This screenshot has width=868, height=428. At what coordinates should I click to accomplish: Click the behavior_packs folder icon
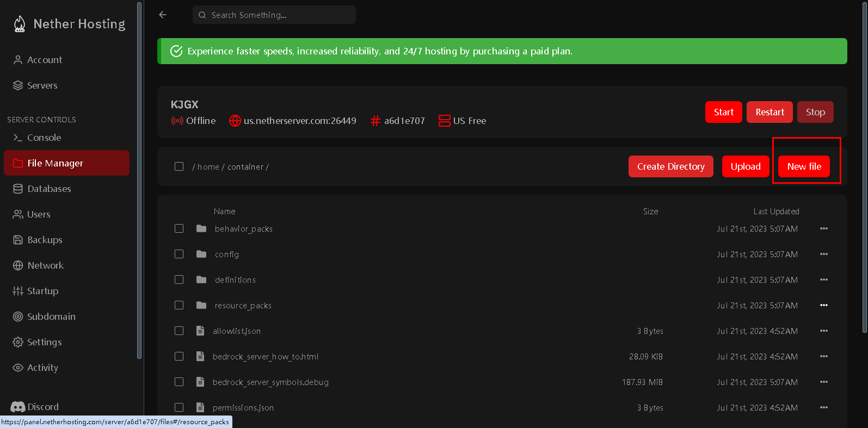tap(201, 228)
